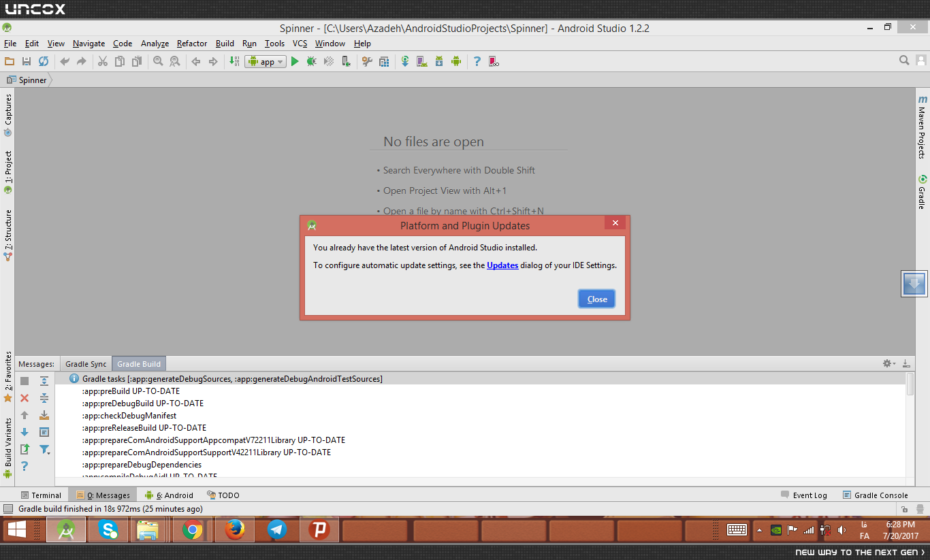Open the app run configuration dropdown
The width and height of the screenshot is (930, 560).
click(x=266, y=61)
